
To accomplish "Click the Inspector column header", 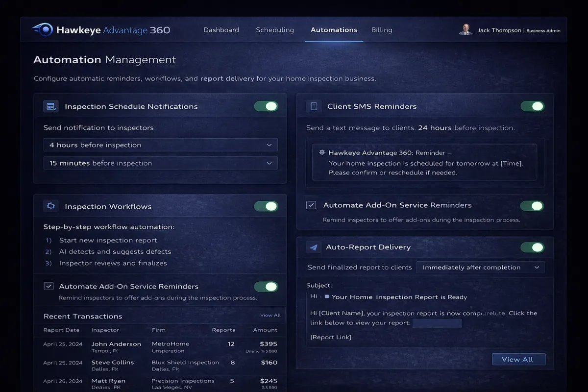I will click(105, 330).
